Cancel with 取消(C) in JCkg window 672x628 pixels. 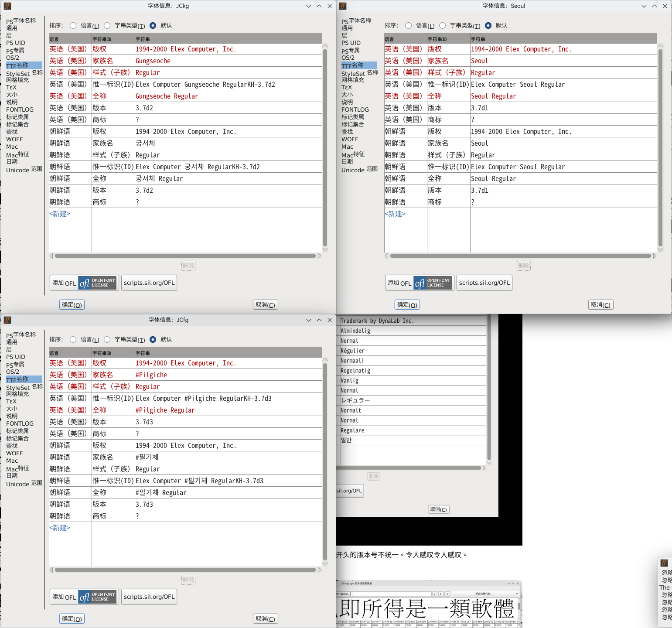[x=265, y=305]
